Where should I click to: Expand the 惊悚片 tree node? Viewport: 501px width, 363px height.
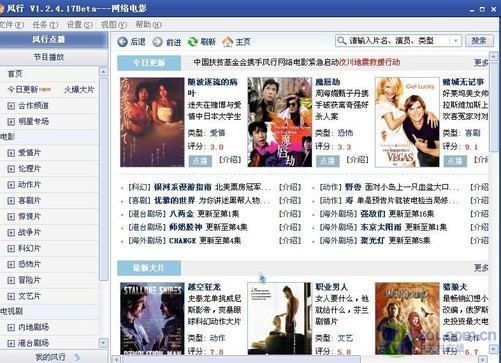click(11, 217)
